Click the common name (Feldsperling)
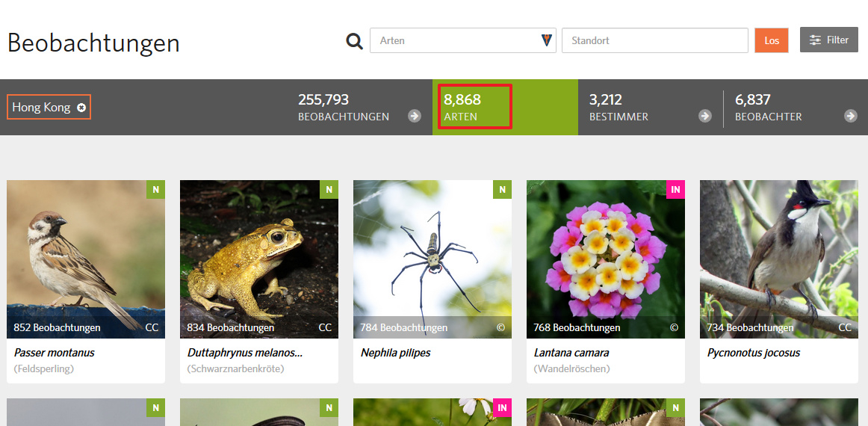Viewport: 868px width, 426px height. point(44,368)
